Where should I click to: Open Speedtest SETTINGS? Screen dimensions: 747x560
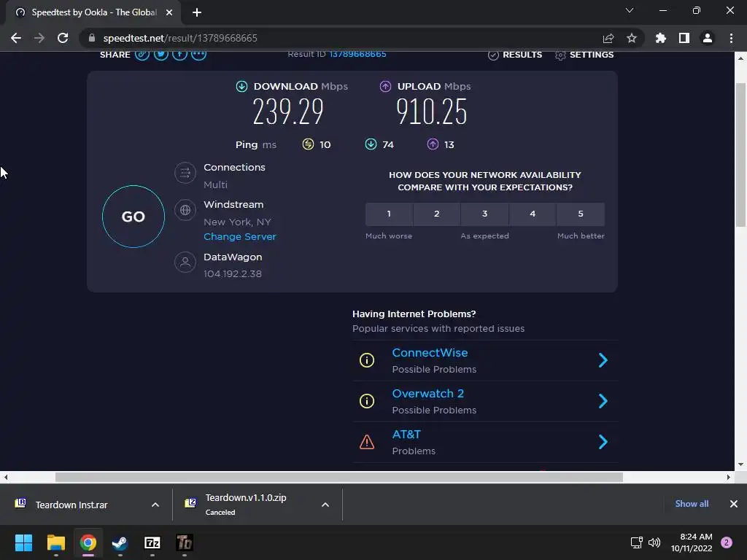pyautogui.click(x=584, y=55)
